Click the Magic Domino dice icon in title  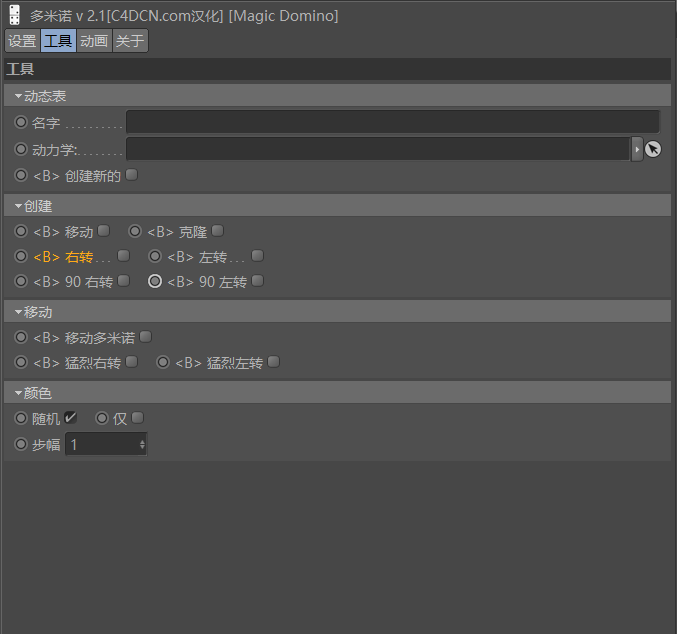[15, 15]
